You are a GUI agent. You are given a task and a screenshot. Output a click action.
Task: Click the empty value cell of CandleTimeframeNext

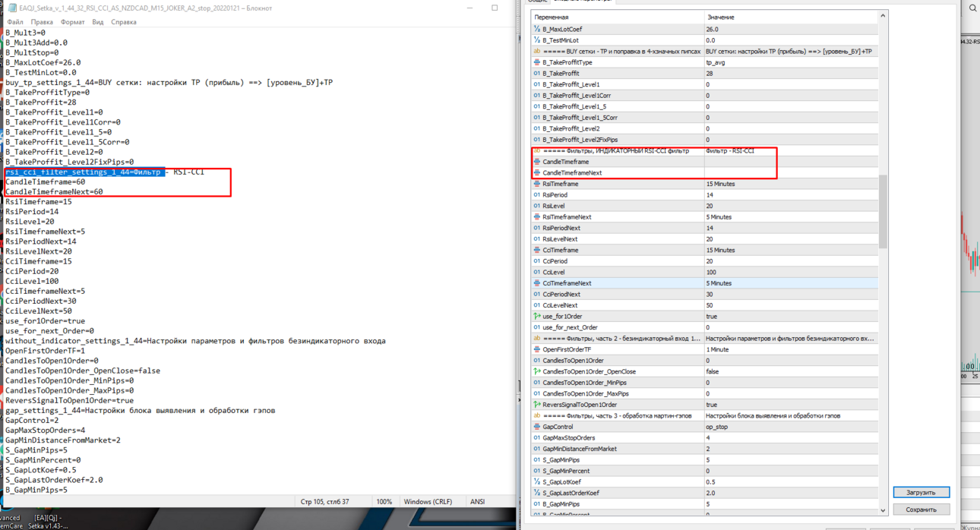(791, 173)
